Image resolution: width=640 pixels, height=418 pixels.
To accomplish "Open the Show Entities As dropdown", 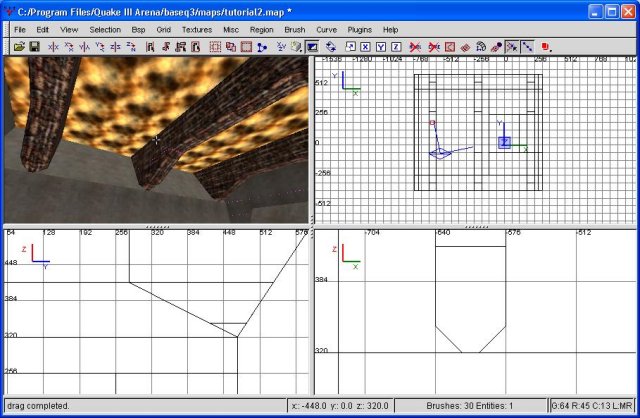I will (x=547, y=47).
